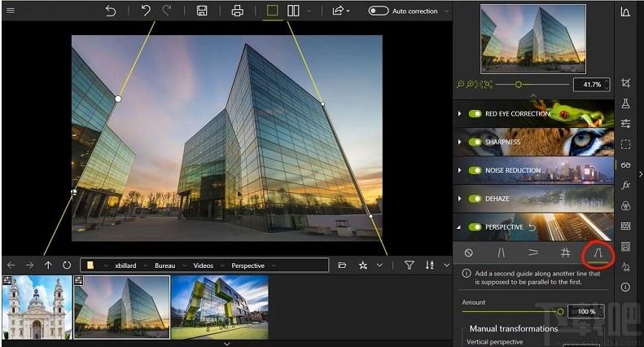Select the no-correction perspective mode
This screenshot has width=644, height=347.
[469, 253]
